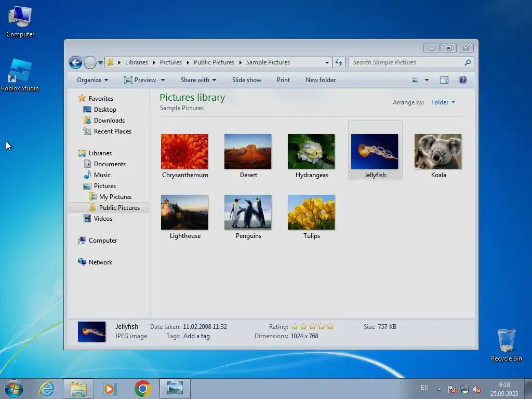532x399 pixels.
Task: Edit Date taken 11.02.2008 11:32 value
Action: coord(205,327)
